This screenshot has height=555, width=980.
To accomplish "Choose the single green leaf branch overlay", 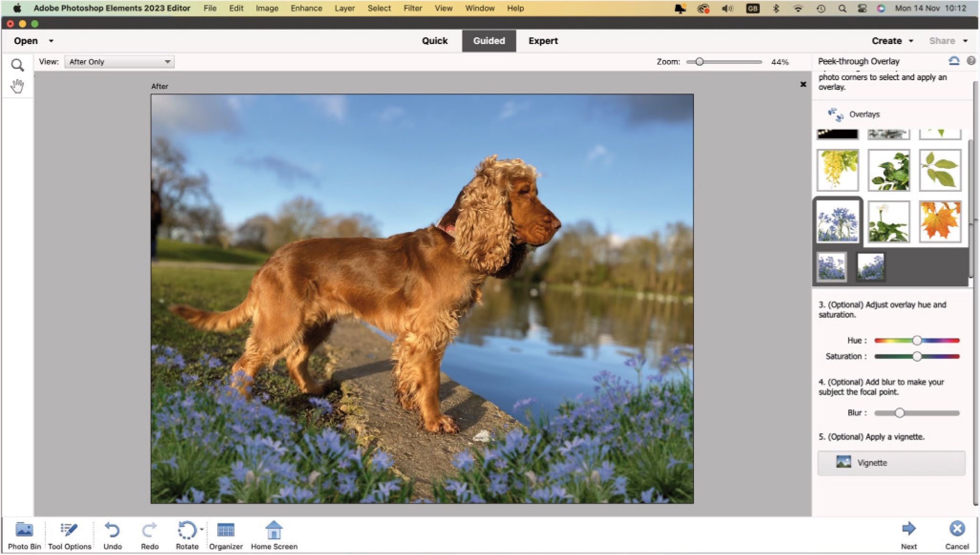I will tap(940, 170).
